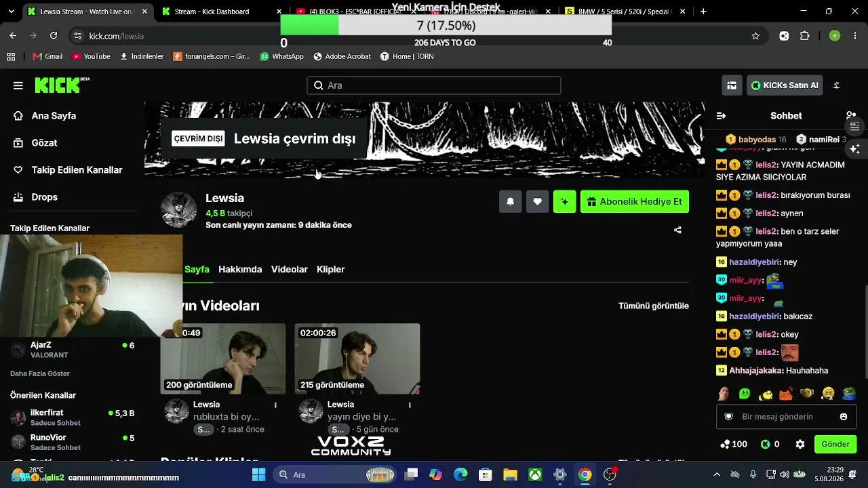
Task: Focus the Kick Ara search field
Action: [x=434, y=85]
